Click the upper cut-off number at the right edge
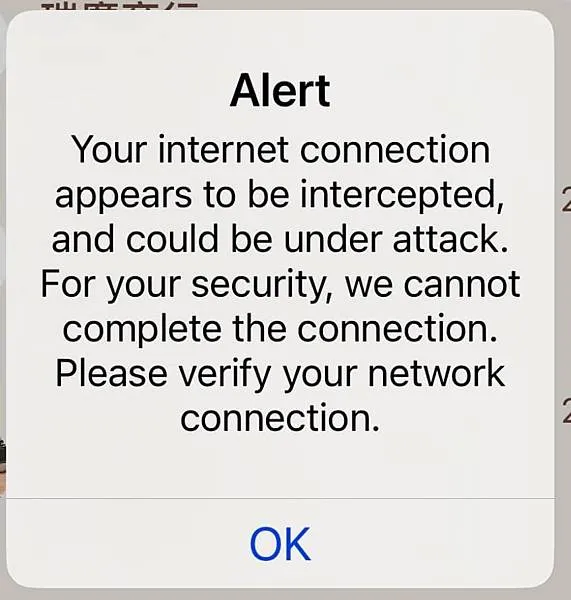Viewport: 571px width, 600px height. pos(566,199)
